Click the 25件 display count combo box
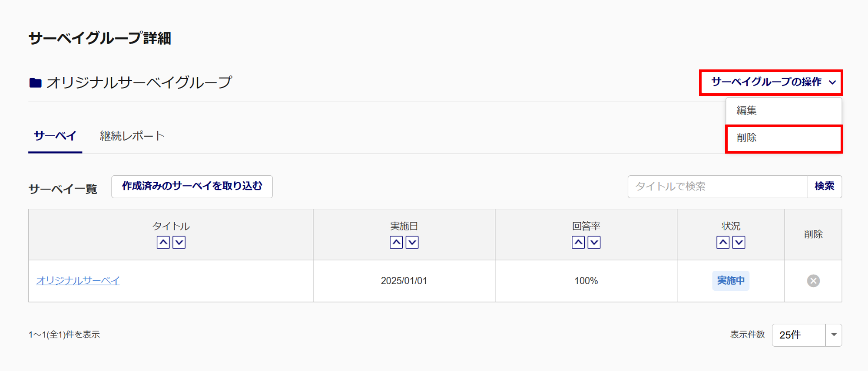This screenshot has width=868, height=371. [798, 335]
